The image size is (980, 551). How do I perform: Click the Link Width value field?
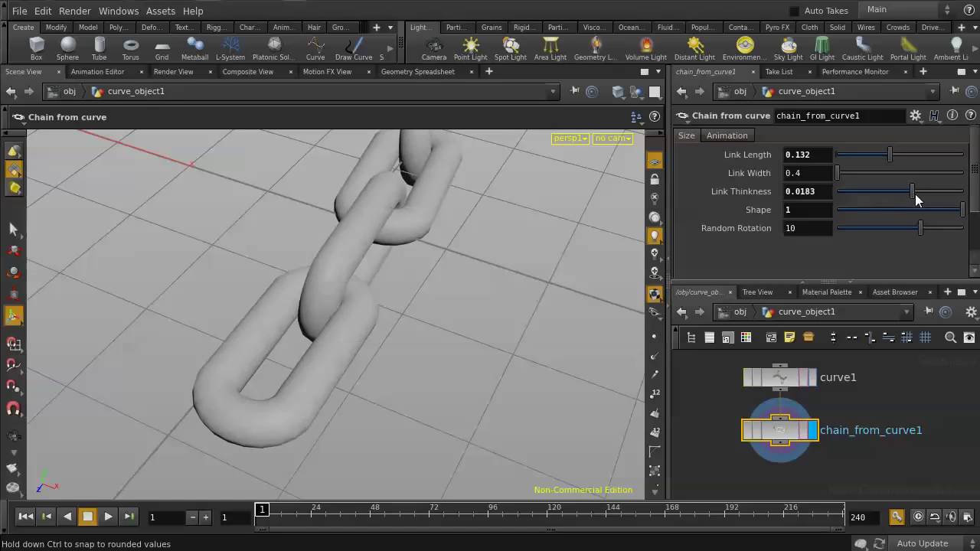[x=807, y=173]
